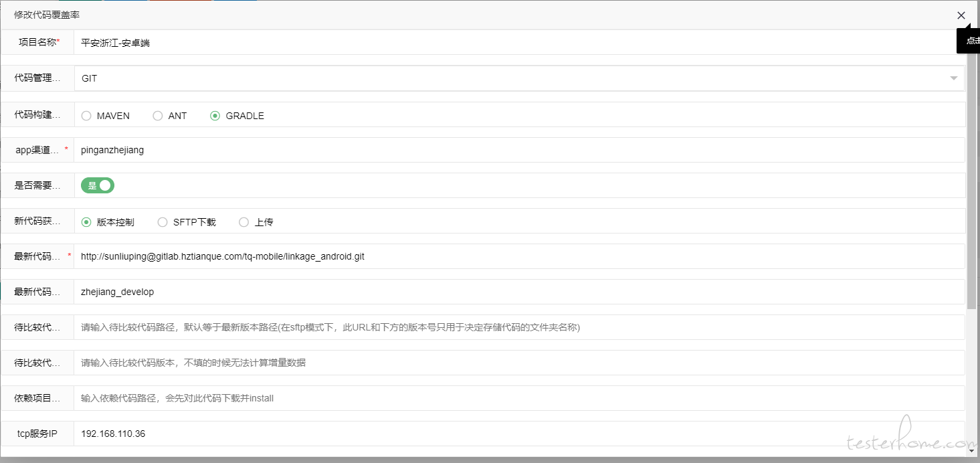The width and height of the screenshot is (980, 463).
Task: Click the zhejiang_develop branch field
Action: 519,292
